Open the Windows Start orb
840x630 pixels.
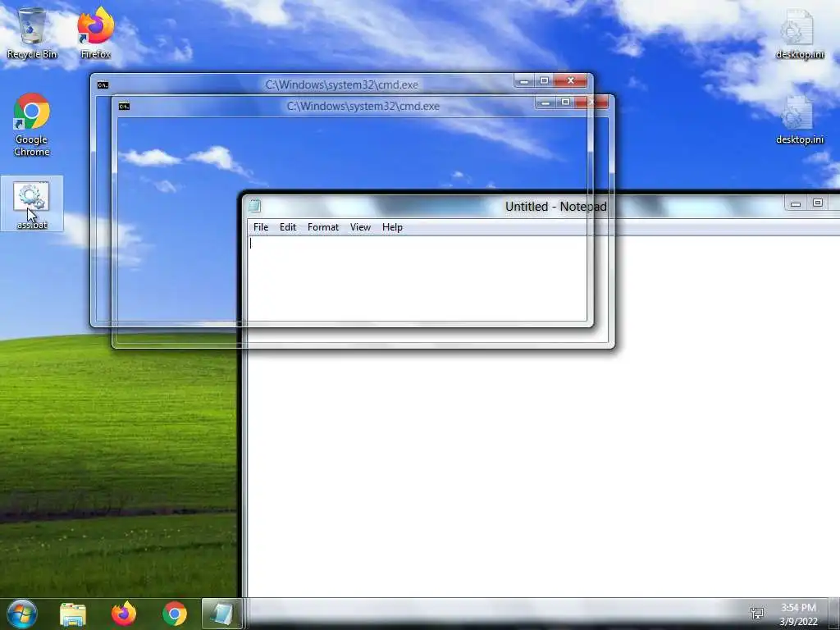coord(22,614)
